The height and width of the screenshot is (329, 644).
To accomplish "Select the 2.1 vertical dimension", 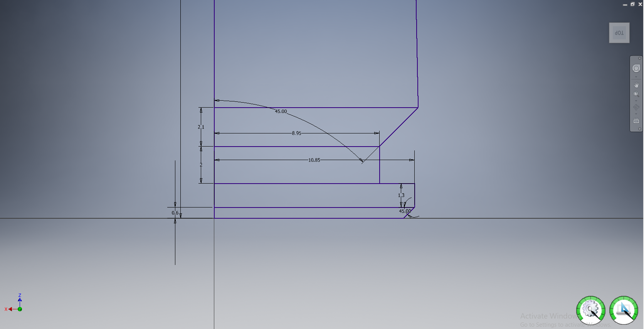I will point(201,127).
